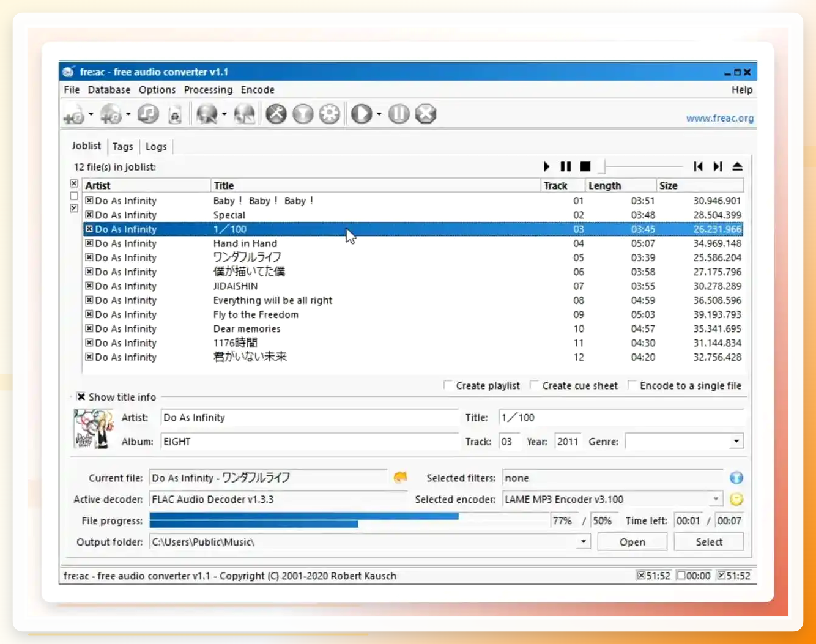Open encoder configuration gear icon
The width and height of the screenshot is (816, 644).
coord(330,114)
